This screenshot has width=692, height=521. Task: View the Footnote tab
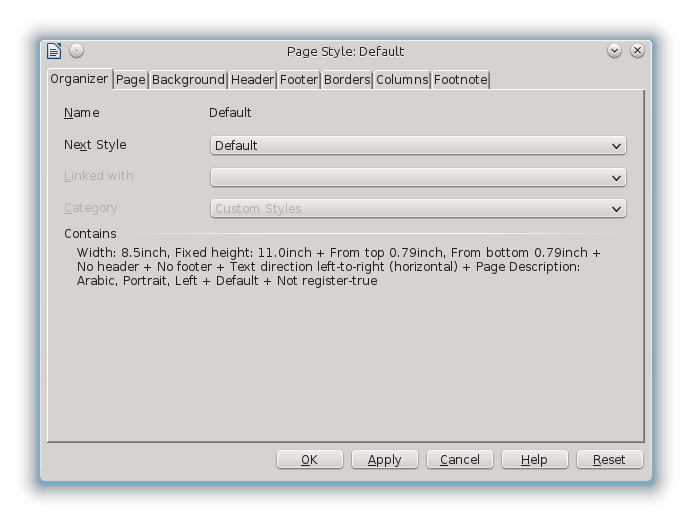[x=460, y=80]
